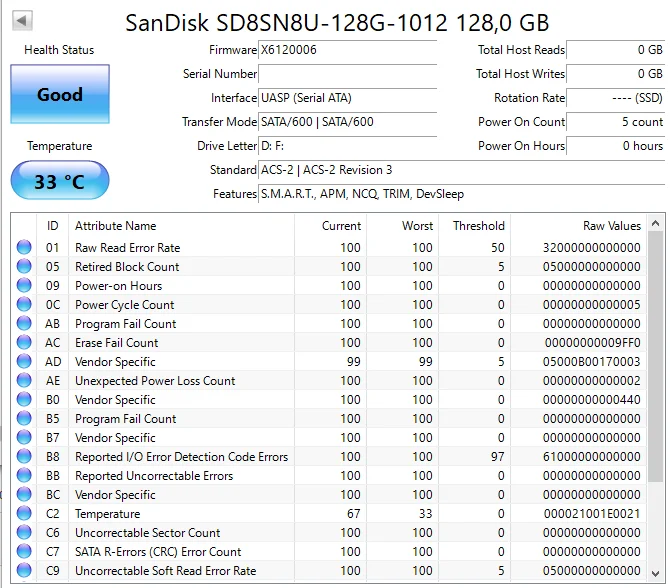Select the Erase Fail Count attribute name
This screenshot has width=670, height=588.
[116, 343]
